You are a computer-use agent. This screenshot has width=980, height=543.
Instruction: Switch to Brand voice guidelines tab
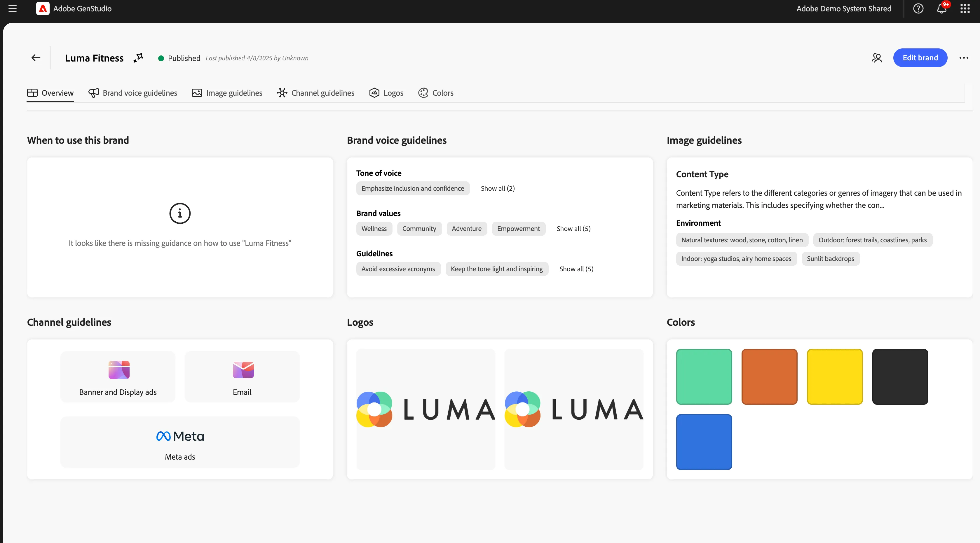click(x=133, y=93)
